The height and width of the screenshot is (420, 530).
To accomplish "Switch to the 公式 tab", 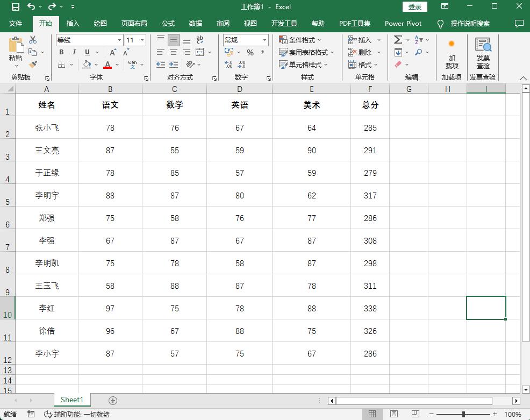I will click(168, 23).
